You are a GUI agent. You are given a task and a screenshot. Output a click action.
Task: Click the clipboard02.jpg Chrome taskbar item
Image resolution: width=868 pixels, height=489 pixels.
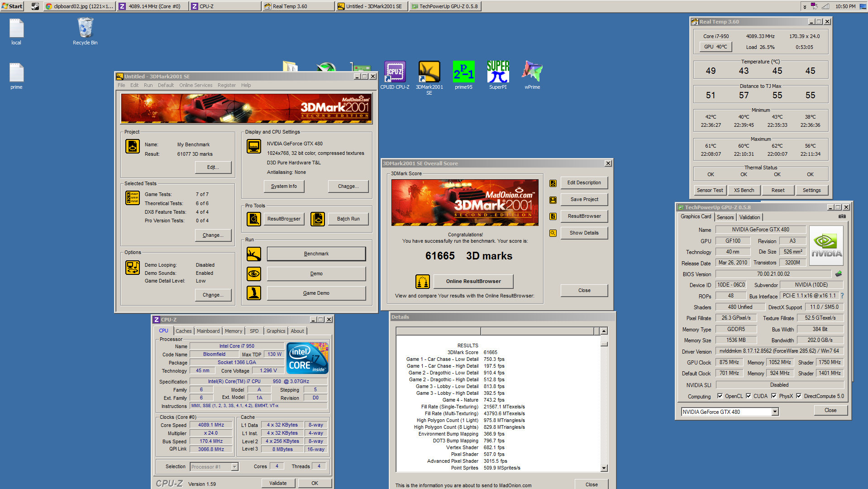point(80,6)
